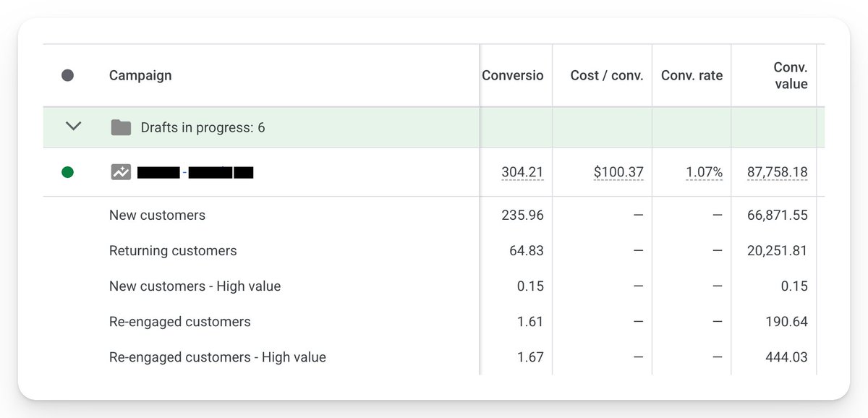Sort by Conv. value column header
This screenshot has height=418, width=868.
click(791, 75)
